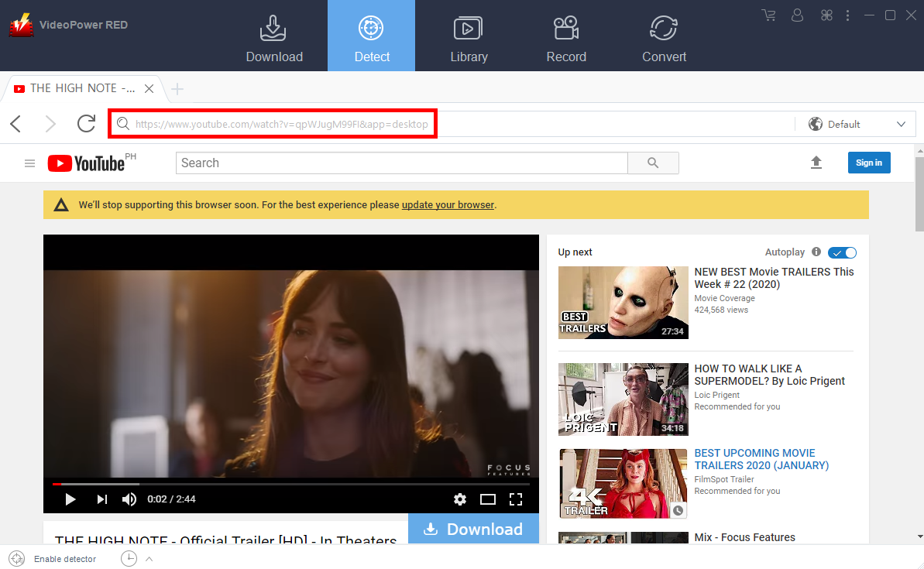This screenshot has width=924, height=569.
Task: Switch to the Detect tab
Action: 371,36
